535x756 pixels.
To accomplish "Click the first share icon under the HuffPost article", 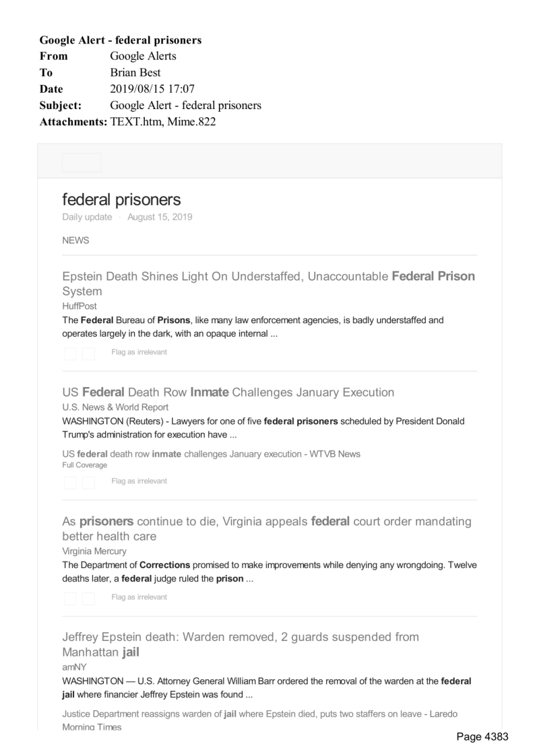I will click(x=70, y=353).
